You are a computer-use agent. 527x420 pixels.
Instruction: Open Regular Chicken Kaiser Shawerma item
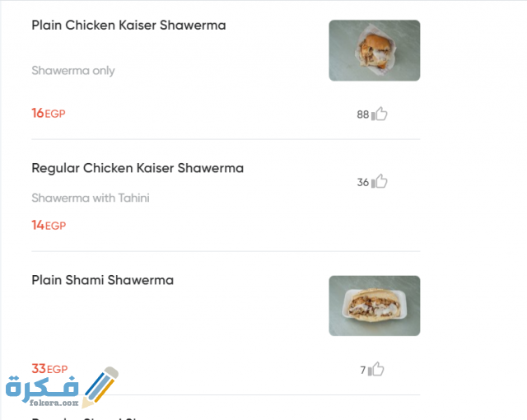click(x=138, y=168)
